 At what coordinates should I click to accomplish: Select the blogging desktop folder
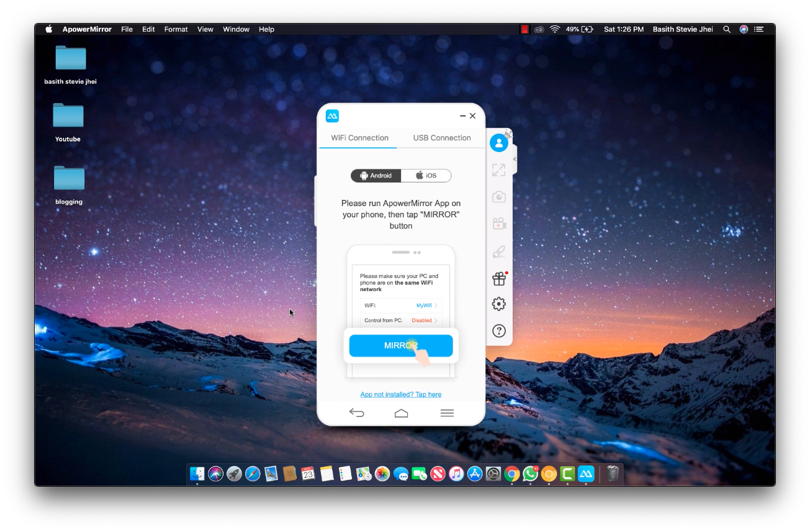tap(68, 185)
